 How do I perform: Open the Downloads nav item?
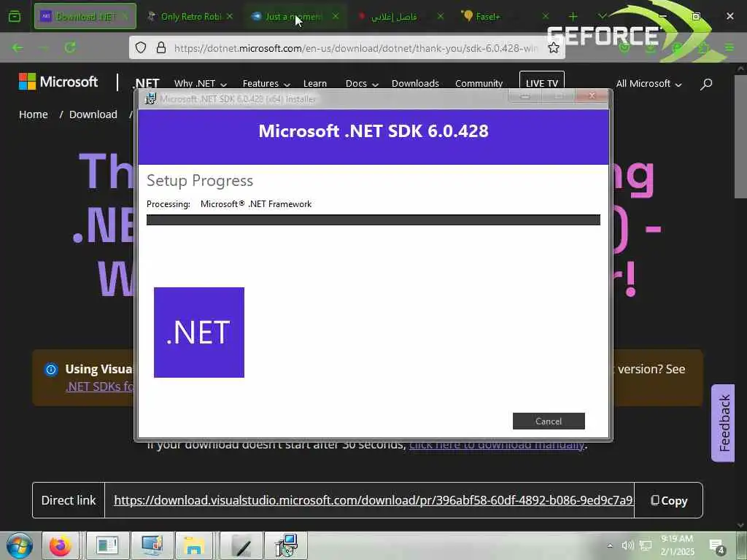point(415,84)
